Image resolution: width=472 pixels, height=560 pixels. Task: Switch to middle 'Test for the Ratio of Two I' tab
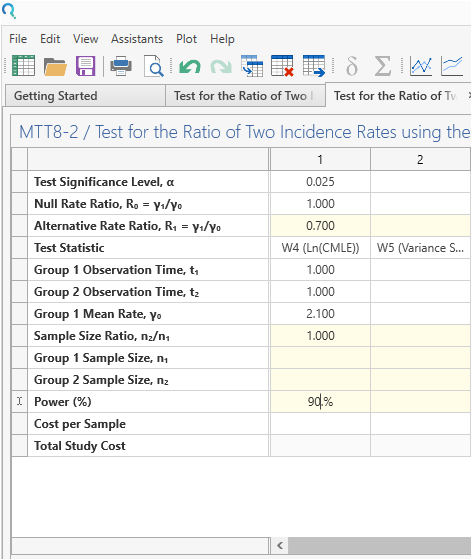[x=245, y=96]
